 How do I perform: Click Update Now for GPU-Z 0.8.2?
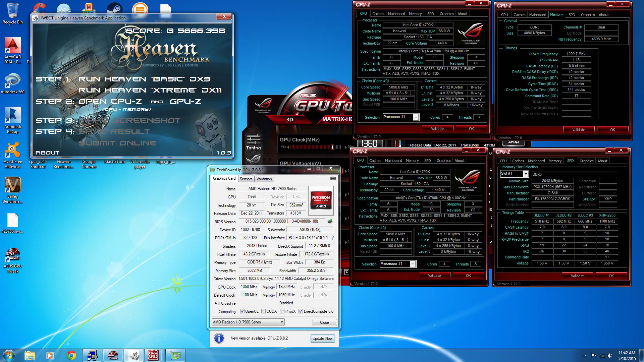click(322, 339)
